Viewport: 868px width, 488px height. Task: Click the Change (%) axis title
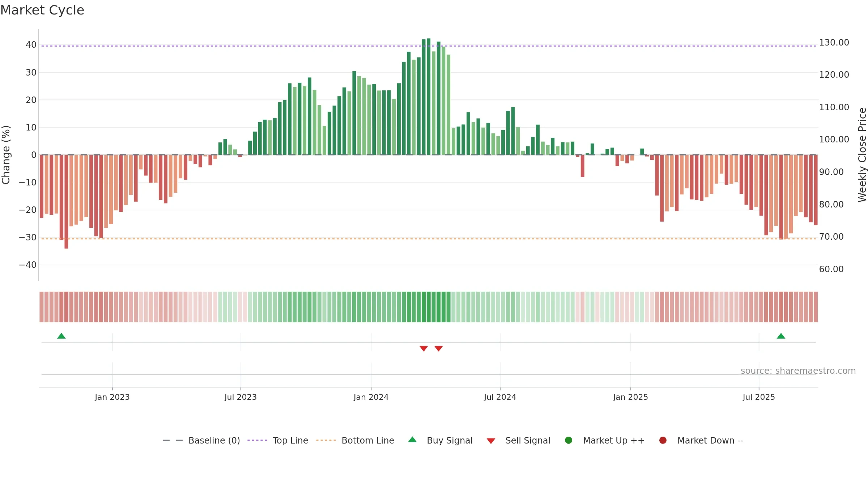6,155
